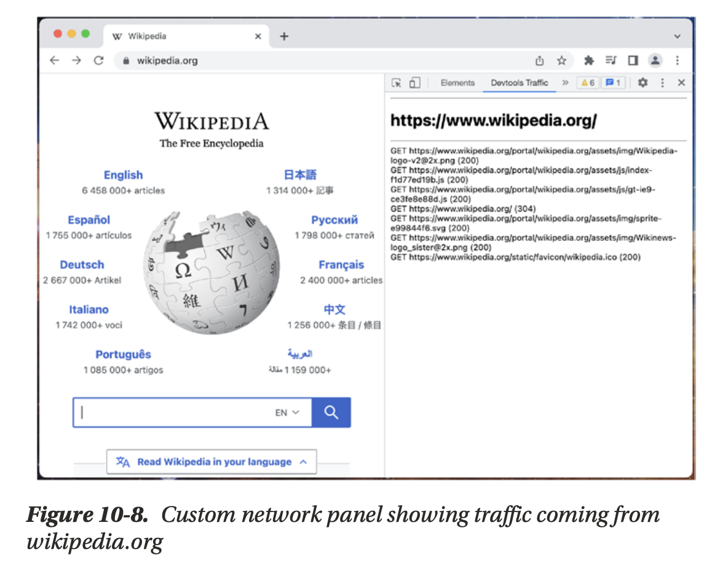Open the English Wikipedia link
The image size is (728, 568).
[123, 175]
